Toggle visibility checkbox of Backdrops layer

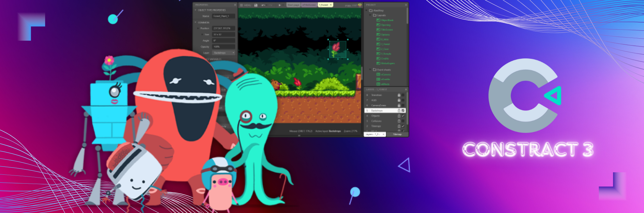pos(403,111)
